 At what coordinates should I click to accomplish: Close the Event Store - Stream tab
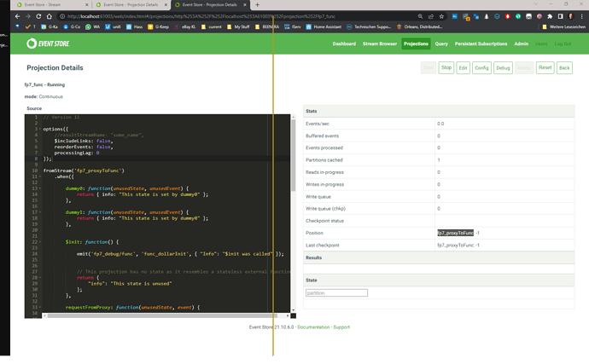(87, 5)
